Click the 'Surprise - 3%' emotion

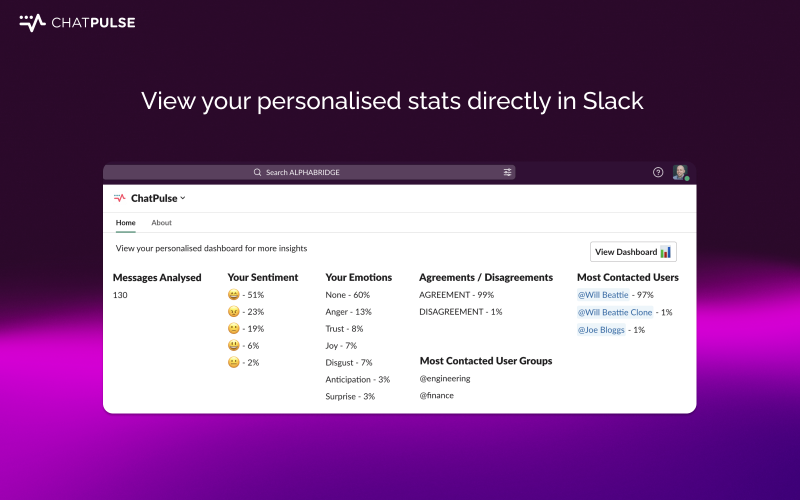(x=350, y=396)
